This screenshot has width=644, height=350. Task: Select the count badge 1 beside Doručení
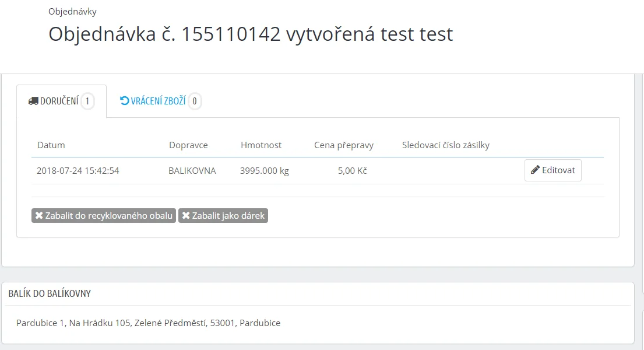click(87, 101)
